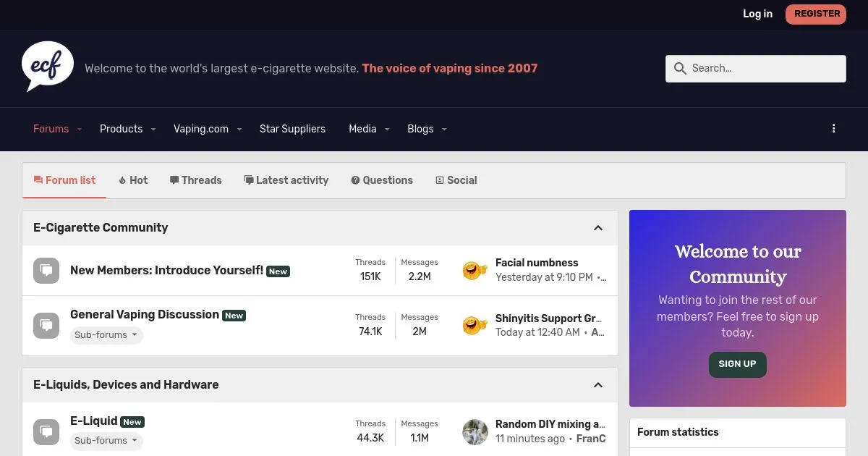Click E-Liquids, Devices and Hardware heading

126,384
